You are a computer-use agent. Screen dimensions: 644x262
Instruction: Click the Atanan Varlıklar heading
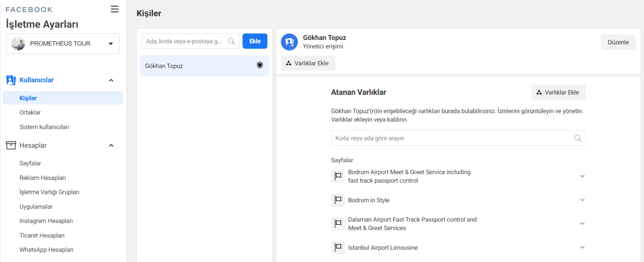coord(359,92)
